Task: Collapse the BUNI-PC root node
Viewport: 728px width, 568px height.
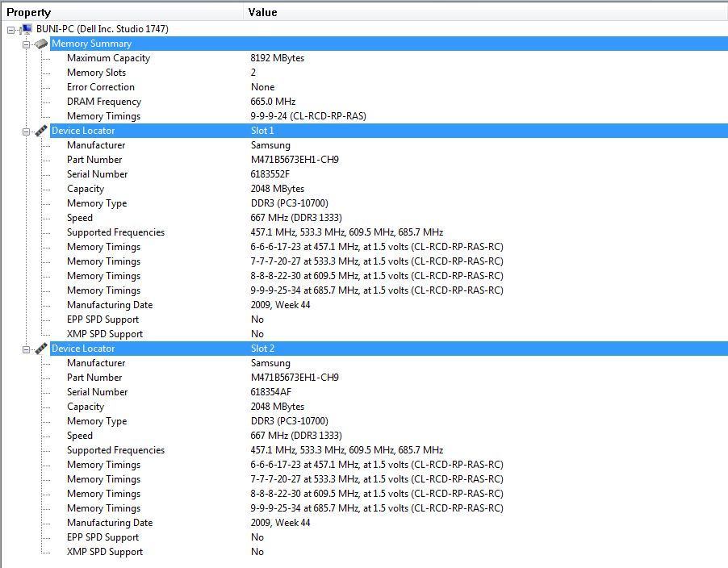Action: coord(11,30)
